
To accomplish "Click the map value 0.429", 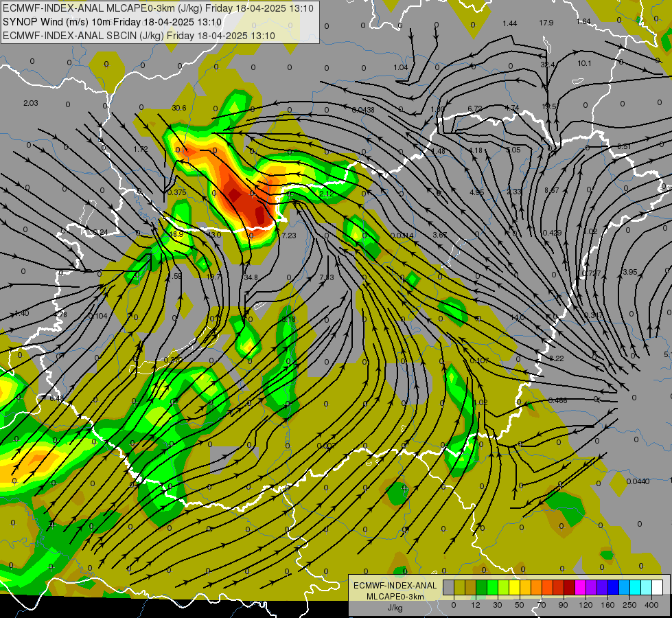I will 552,233.
